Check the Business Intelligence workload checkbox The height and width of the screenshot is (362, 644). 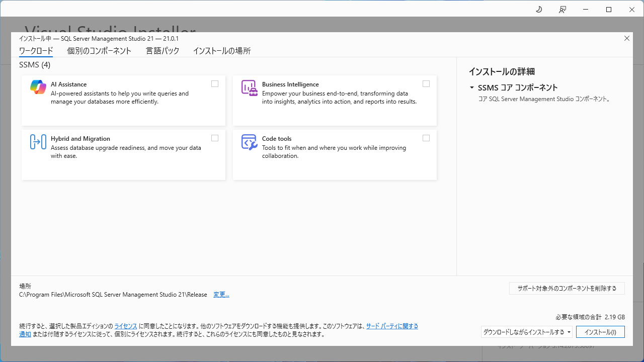pyautogui.click(x=426, y=84)
